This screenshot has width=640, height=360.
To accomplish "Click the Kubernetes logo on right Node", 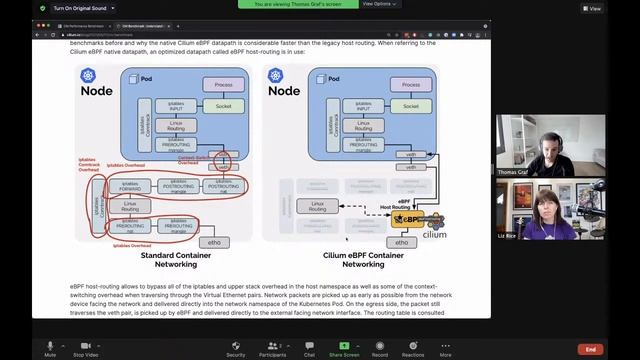I will [276, 76].
